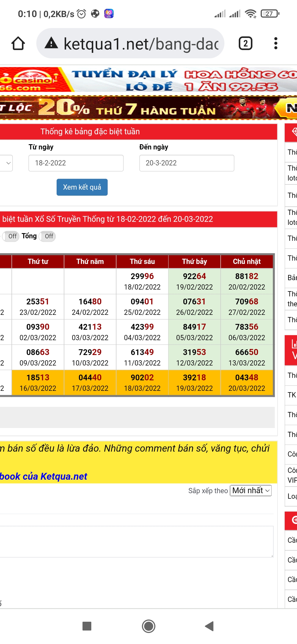Tap the URL address bar

click(140, 43)
